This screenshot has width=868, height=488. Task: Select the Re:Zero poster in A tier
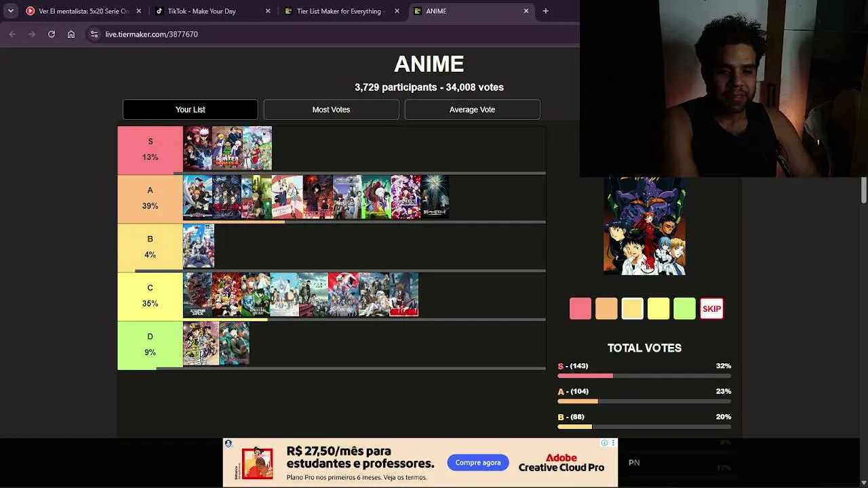tap(406, 197)
